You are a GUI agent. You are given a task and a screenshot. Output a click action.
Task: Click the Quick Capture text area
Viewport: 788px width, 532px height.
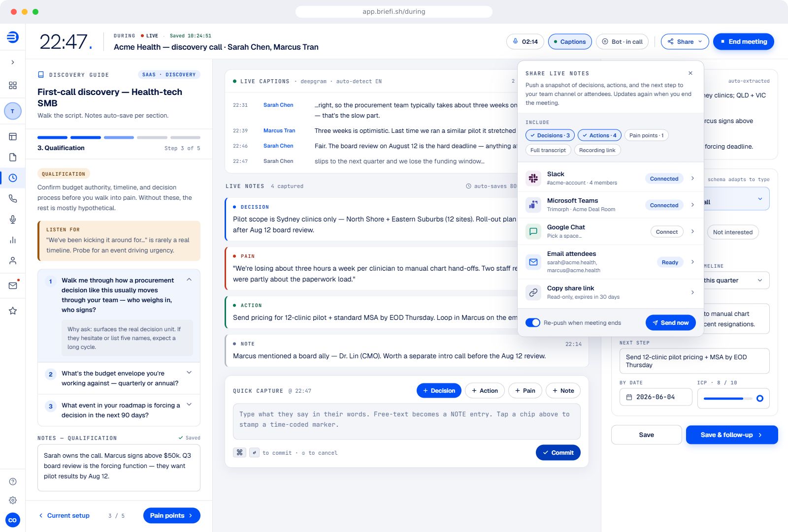[x=407, y=422]
